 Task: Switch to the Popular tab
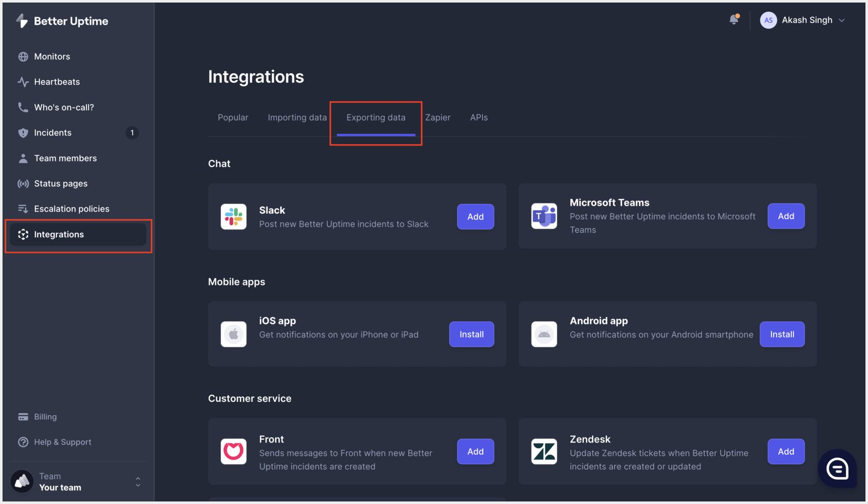click(x=232, y=117)
